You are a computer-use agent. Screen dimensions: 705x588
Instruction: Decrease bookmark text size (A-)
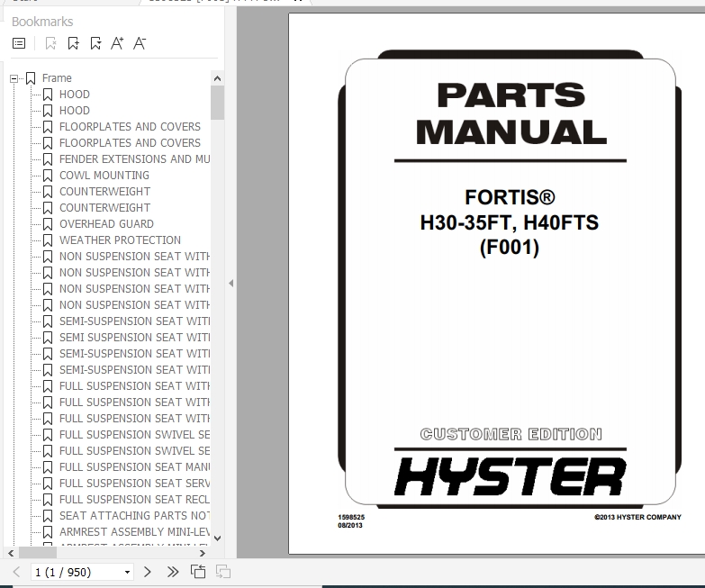[x=140, y=43]
